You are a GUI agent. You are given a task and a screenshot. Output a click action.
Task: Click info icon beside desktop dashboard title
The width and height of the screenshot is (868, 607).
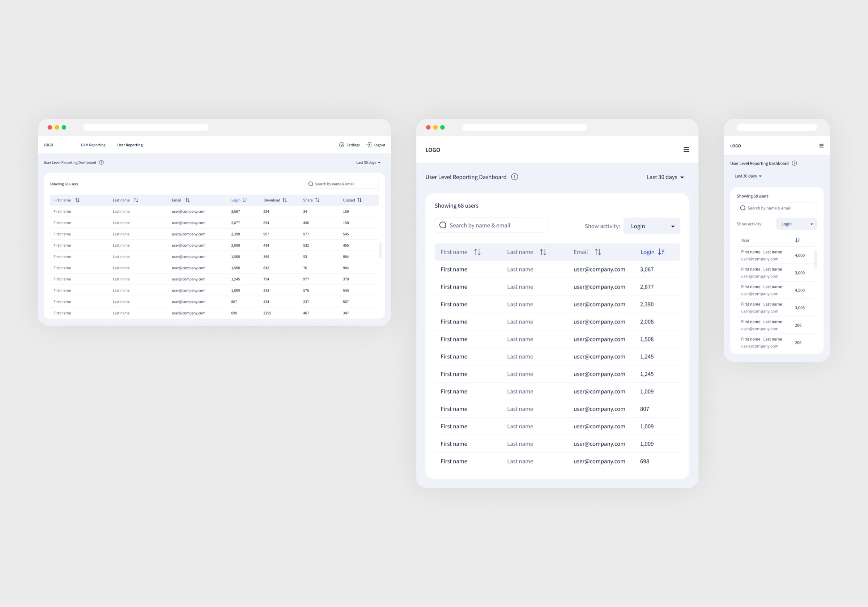pyautogui.click(x=101, y=163)
